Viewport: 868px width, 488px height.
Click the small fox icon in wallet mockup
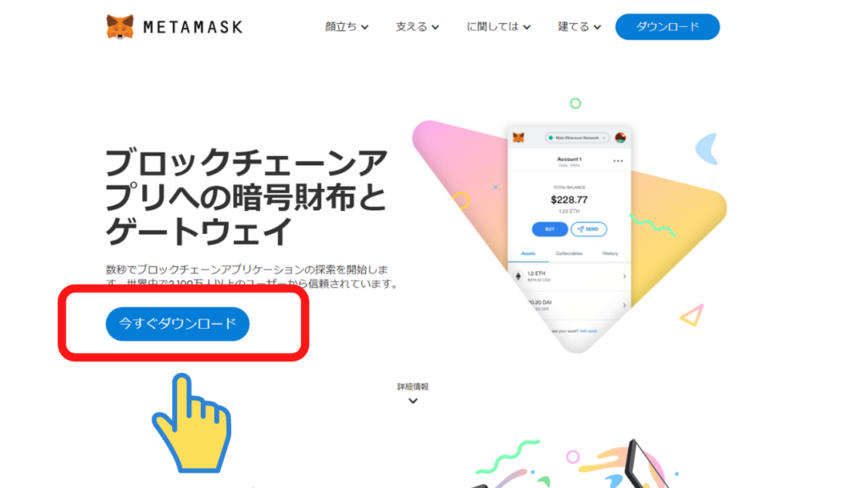[518, 137]
